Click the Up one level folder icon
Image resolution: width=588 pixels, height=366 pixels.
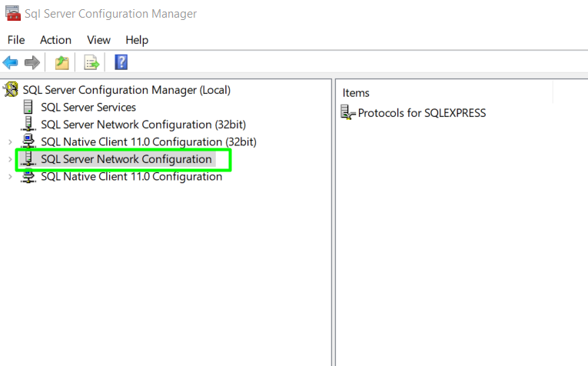(x=62, y=62)
